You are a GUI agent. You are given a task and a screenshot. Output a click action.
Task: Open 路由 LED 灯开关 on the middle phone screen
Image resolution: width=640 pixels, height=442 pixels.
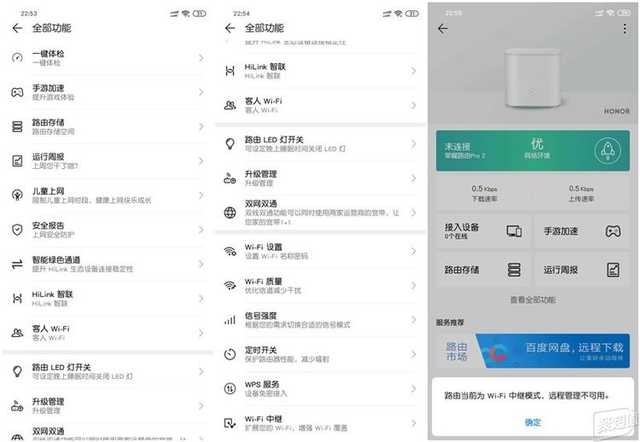[x=321, y=144]
